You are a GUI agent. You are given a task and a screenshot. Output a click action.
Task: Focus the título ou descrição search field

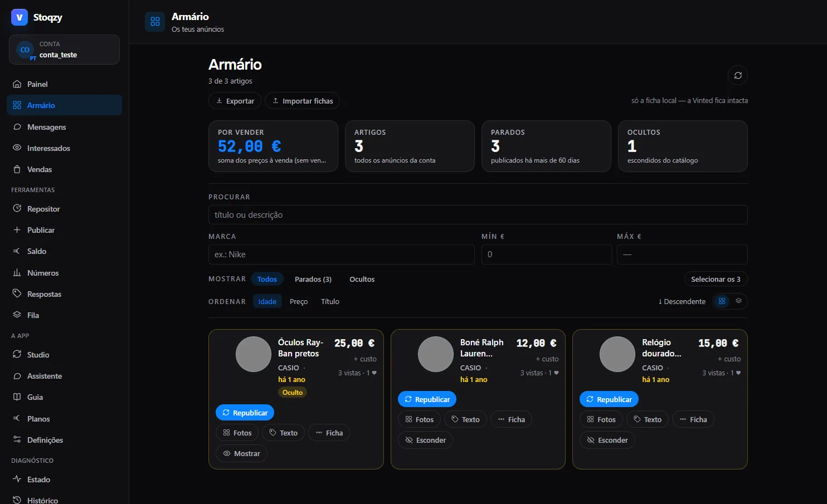pyautogui.click(x=478, y=215)
